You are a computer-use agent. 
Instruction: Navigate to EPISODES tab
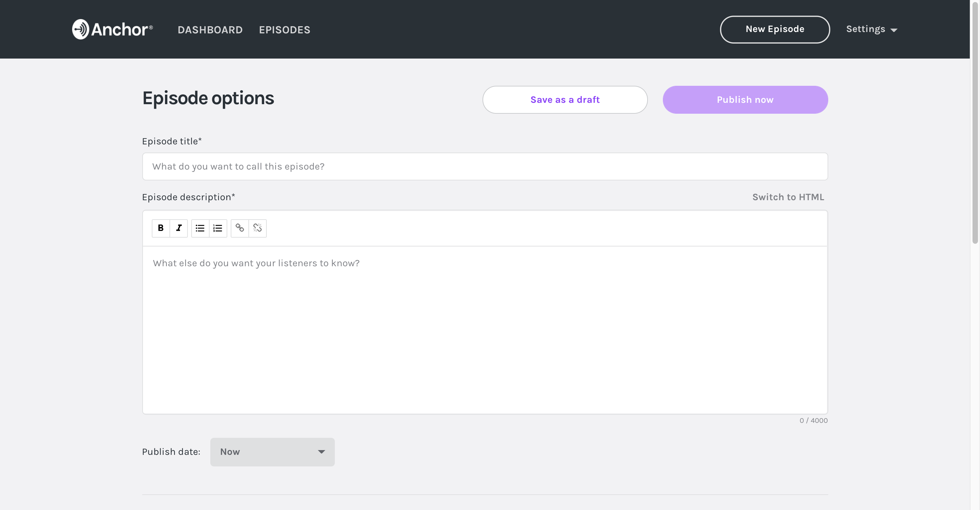[x=284, y=29]
